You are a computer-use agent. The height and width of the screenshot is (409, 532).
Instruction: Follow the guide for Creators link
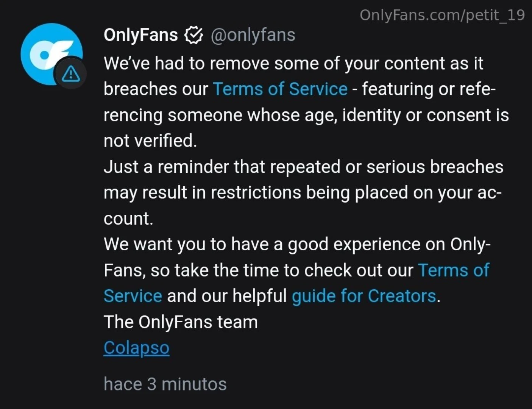364,296
